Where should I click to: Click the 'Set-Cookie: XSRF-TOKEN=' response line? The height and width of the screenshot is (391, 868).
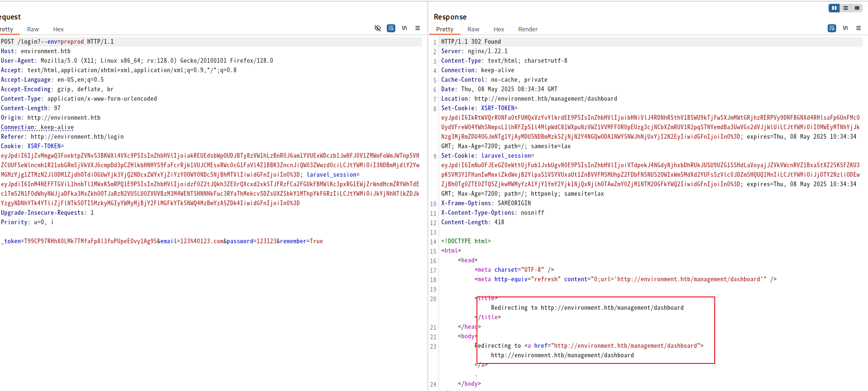479,108
